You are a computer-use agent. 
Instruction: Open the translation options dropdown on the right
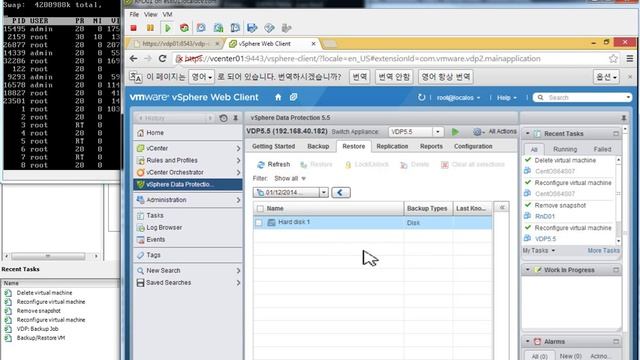[606, 77]
